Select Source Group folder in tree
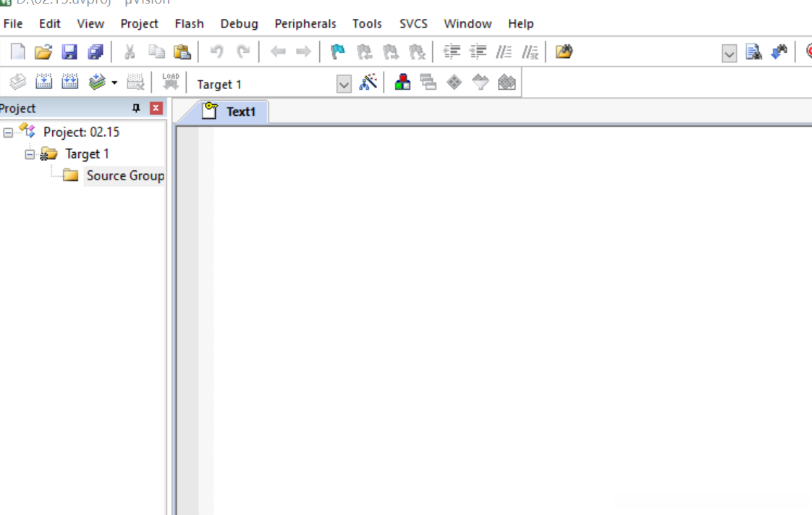This screenshot has width=812, height=515. [x=125, y=175]
